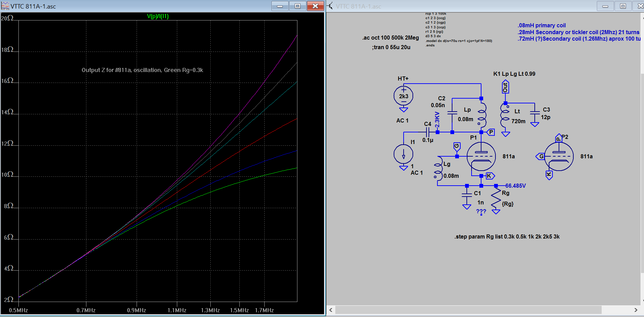Viewport: 644px width, 317px height.
Task: Click the G net label above P1 grid
Action: click(x=457, y=146)
